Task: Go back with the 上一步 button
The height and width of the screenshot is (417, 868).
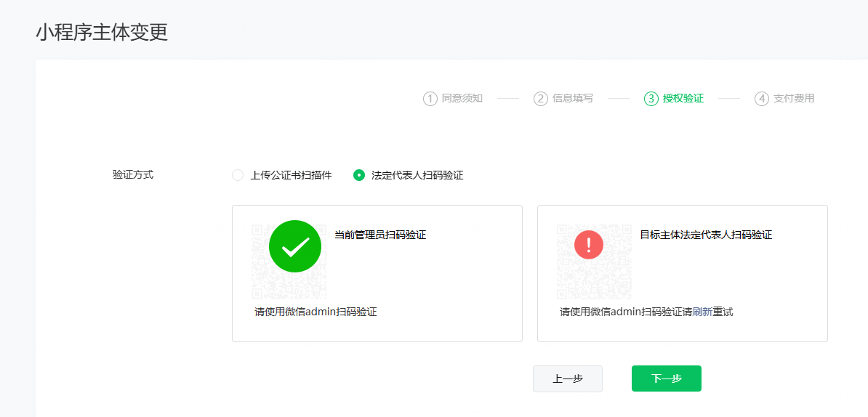Action: (568, 378)
